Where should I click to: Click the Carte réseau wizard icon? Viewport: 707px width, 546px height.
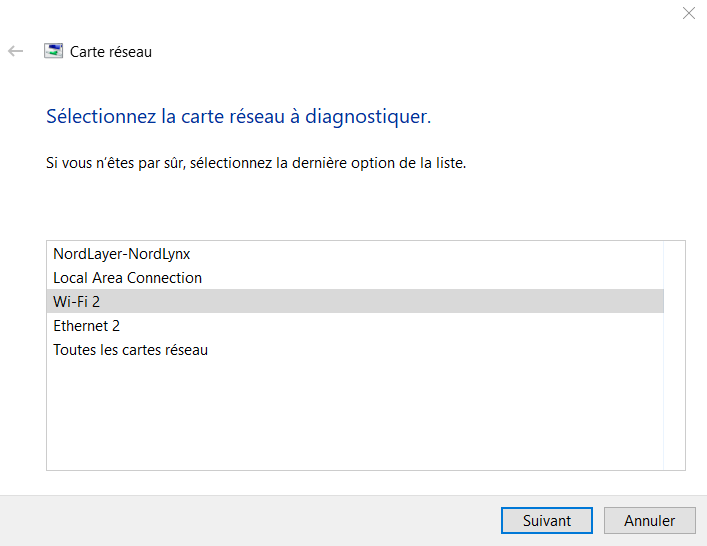click(x=53, y=51)
